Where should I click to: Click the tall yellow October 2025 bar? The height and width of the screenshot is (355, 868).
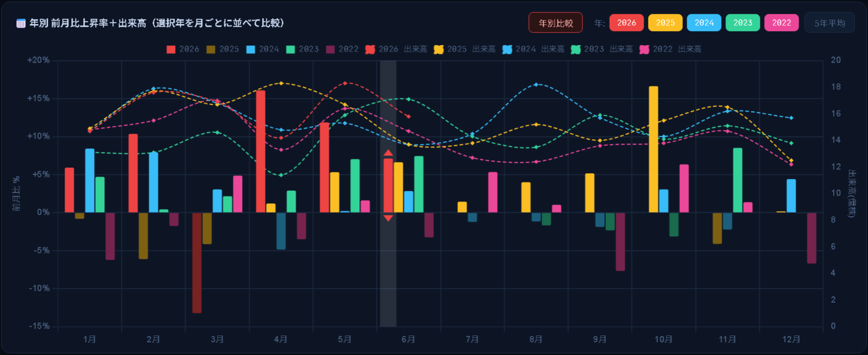point(653,149)
